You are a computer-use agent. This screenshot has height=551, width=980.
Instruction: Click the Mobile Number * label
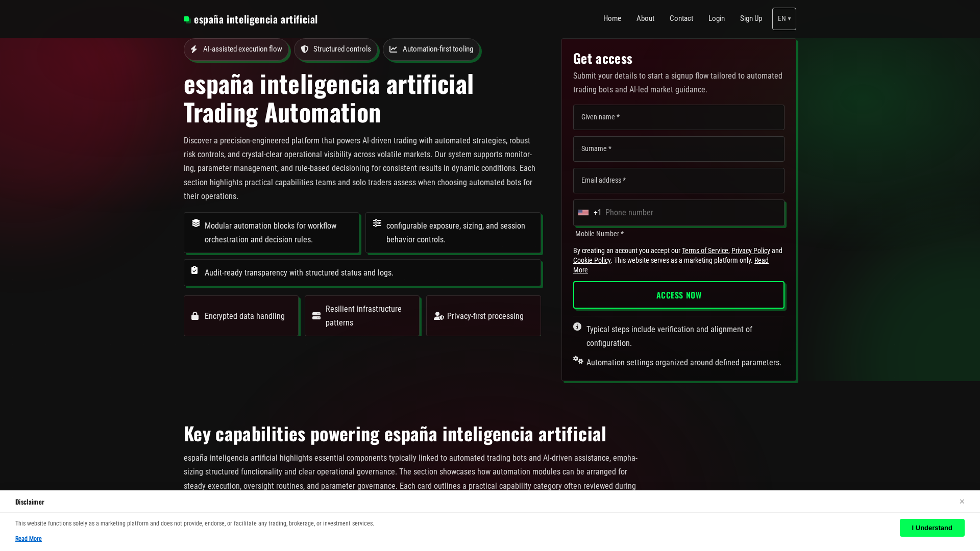599,234
